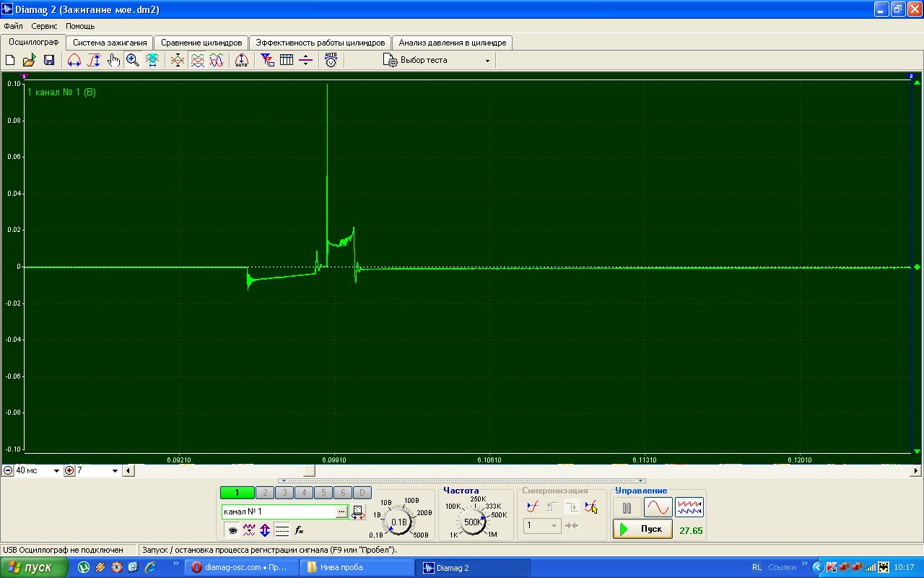This screenshot has width=924, height=578.
Task: Open the Сервис menu
Action: pyautogui.click(x=44, y=26)
